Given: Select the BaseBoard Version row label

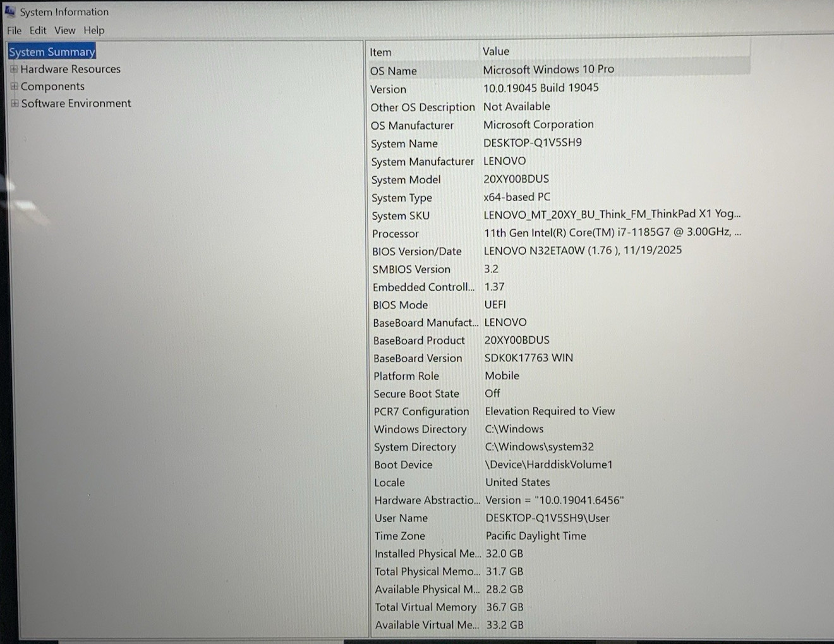Looking at the screenshot, I should [x=418, y=358].
